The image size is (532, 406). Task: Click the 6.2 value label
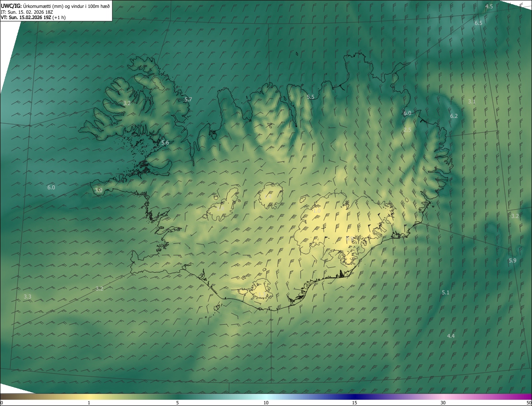coord(454,116)
